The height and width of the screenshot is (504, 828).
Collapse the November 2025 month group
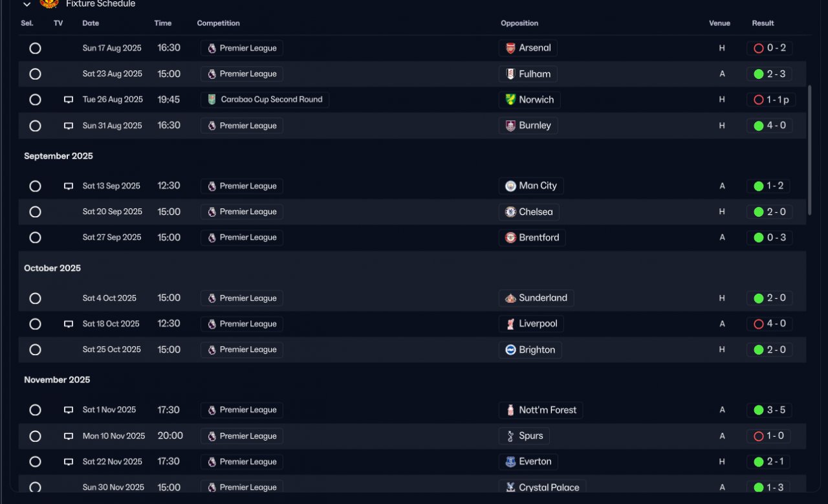click(57, 380)
